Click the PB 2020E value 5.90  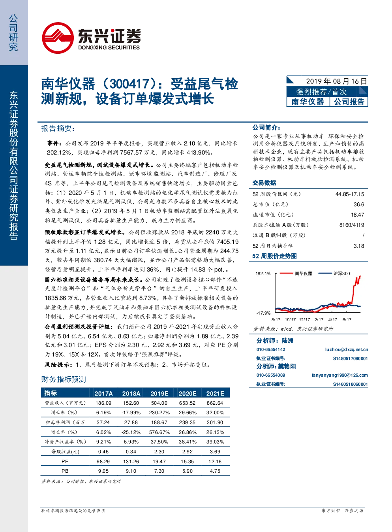[188, 471]
